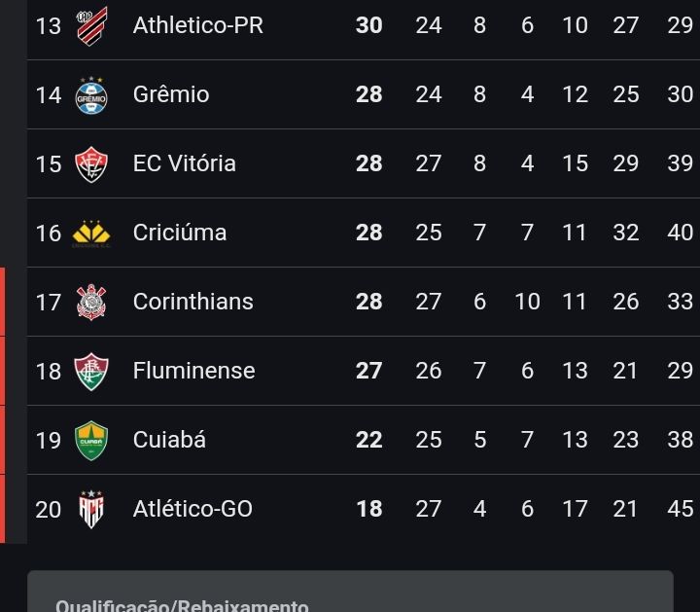Select the Fluminense team name
Image resolution: width=700 pixels, height=612 pixels.
[193, 371]
